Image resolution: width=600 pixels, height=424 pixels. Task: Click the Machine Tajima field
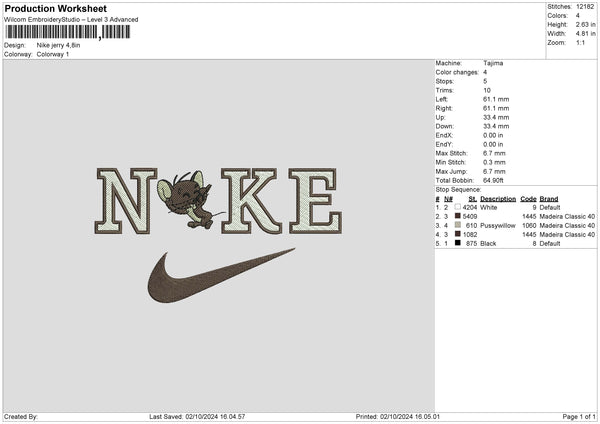pos(493,62)
